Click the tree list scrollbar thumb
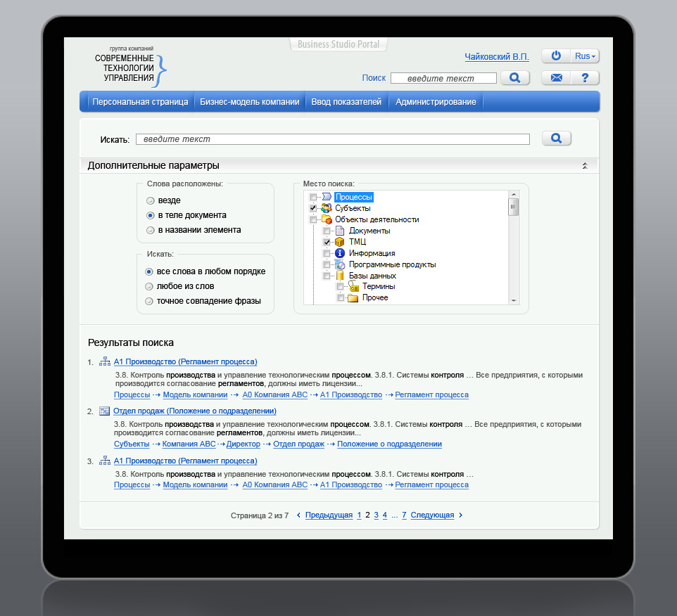 [x=513, y=207]
